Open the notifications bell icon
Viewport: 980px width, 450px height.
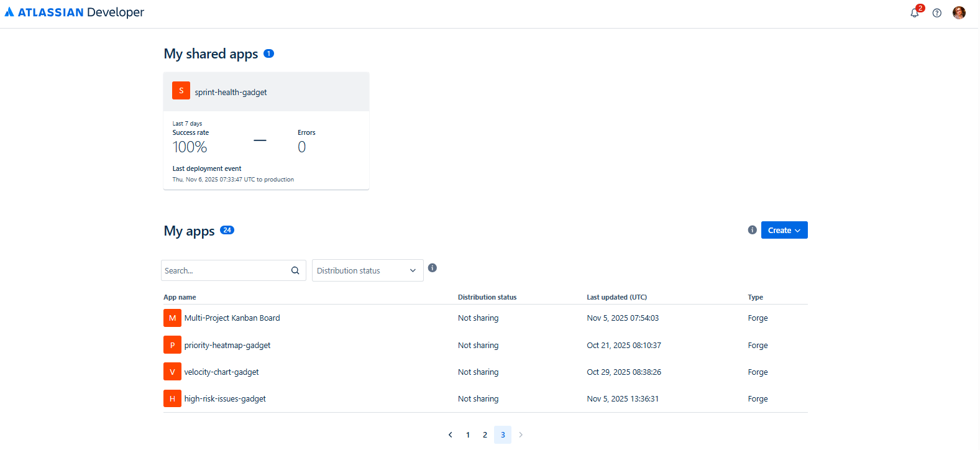tap(914, 13)
